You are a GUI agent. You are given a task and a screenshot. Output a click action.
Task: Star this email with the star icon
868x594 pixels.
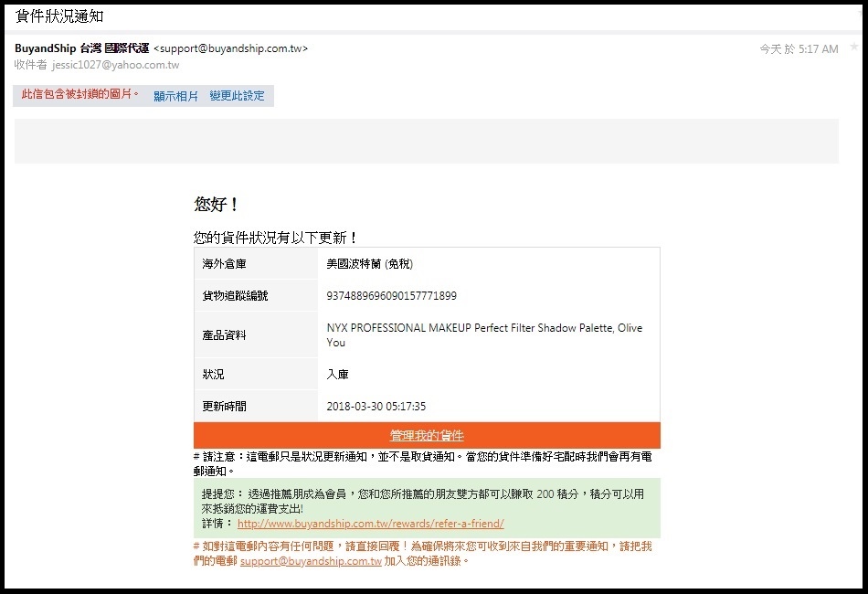tap(853, 47)
